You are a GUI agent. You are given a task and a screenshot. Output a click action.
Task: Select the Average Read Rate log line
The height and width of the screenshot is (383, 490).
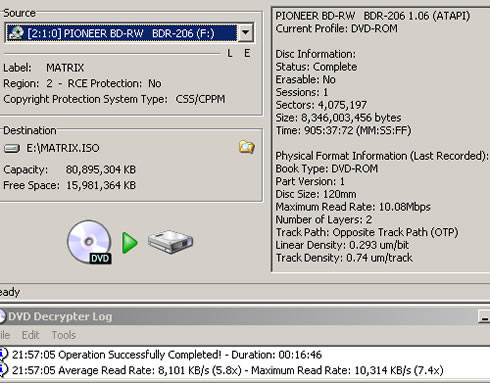point(228,370)
